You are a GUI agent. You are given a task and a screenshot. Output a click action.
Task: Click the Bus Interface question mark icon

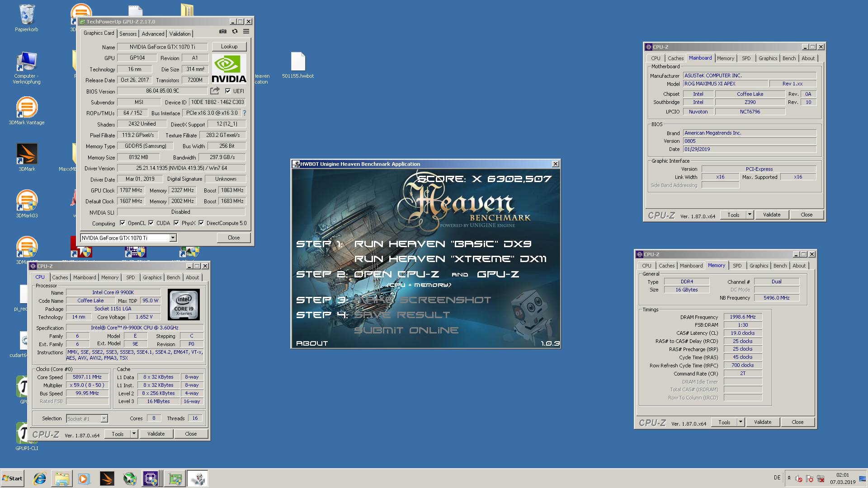(x=245, y=113)
